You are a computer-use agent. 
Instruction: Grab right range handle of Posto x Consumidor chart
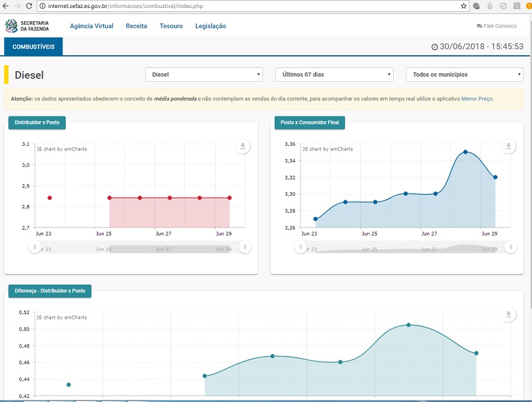pyautogui.click(x=511, y=247)
